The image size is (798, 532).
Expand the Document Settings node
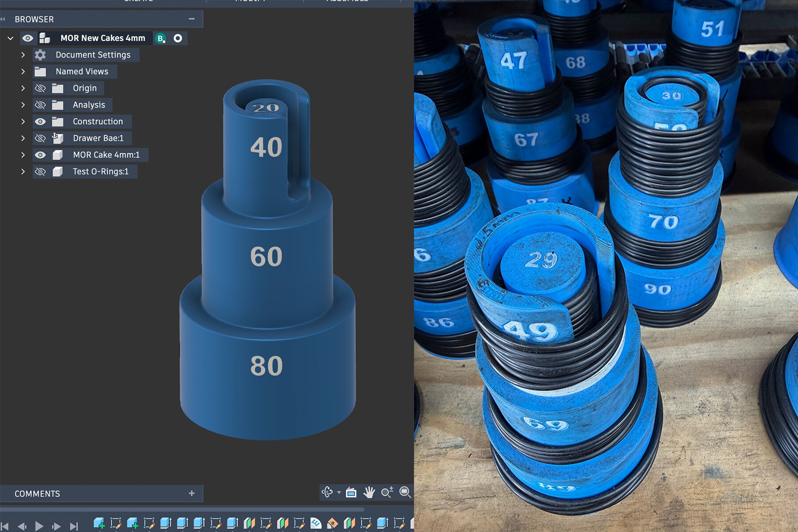click(23, 55)
